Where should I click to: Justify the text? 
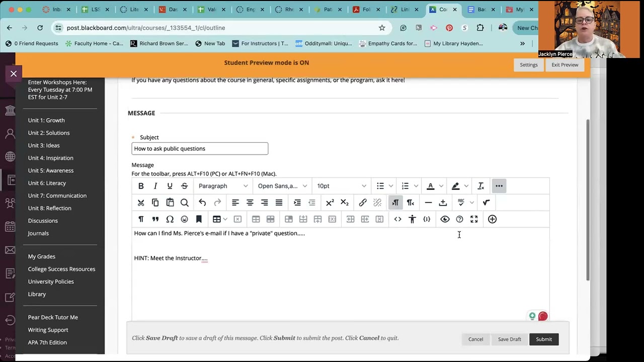pyautogui.click(x=279, y=203)
